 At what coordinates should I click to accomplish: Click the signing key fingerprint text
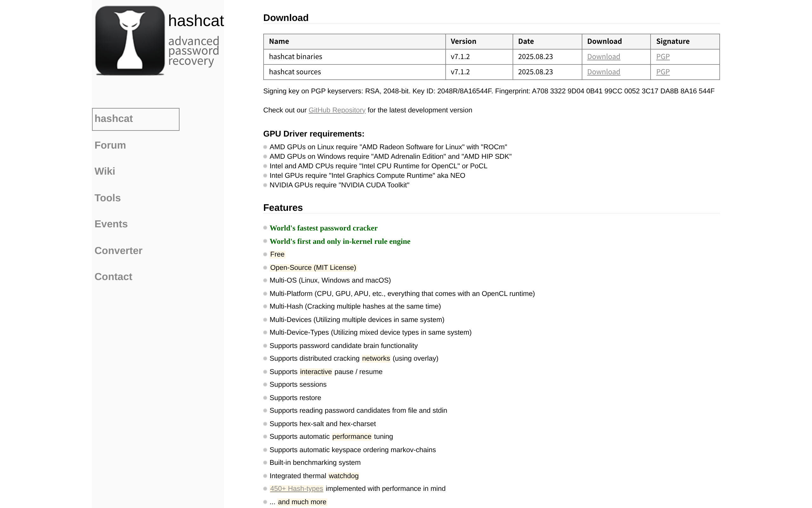[488, 91]
